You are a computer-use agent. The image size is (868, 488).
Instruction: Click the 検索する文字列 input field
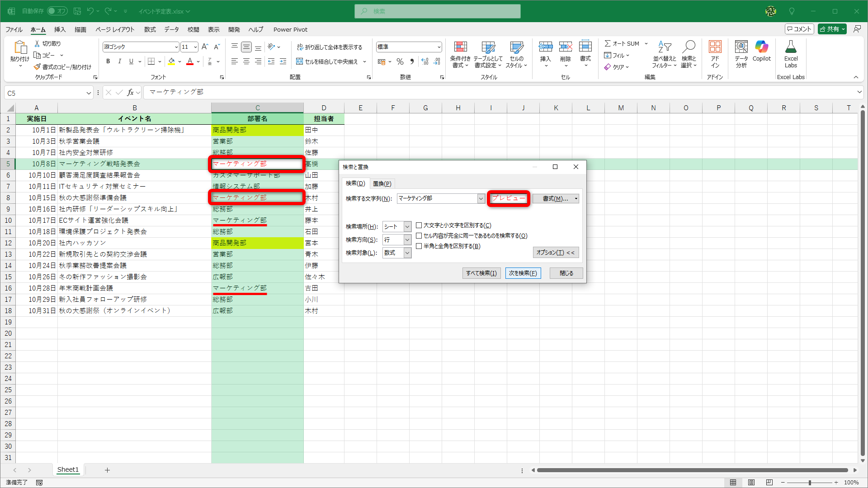click(x=437, y=198)
